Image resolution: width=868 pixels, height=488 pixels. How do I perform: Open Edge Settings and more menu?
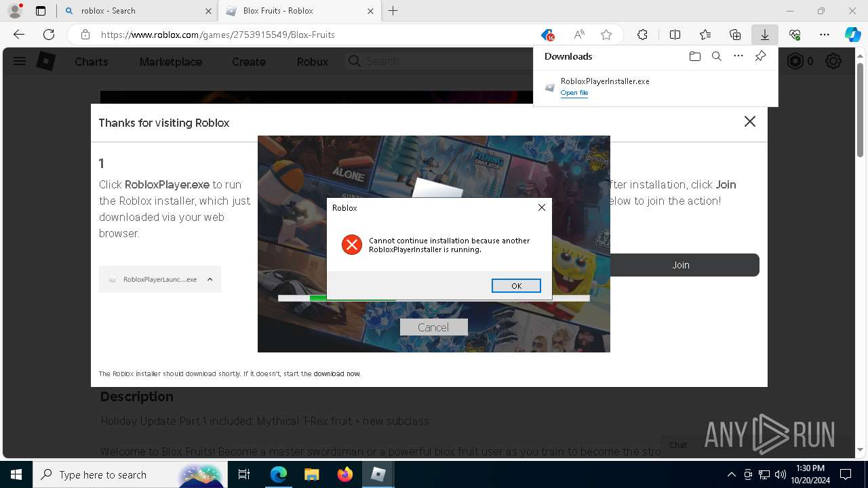click(825, 35)
